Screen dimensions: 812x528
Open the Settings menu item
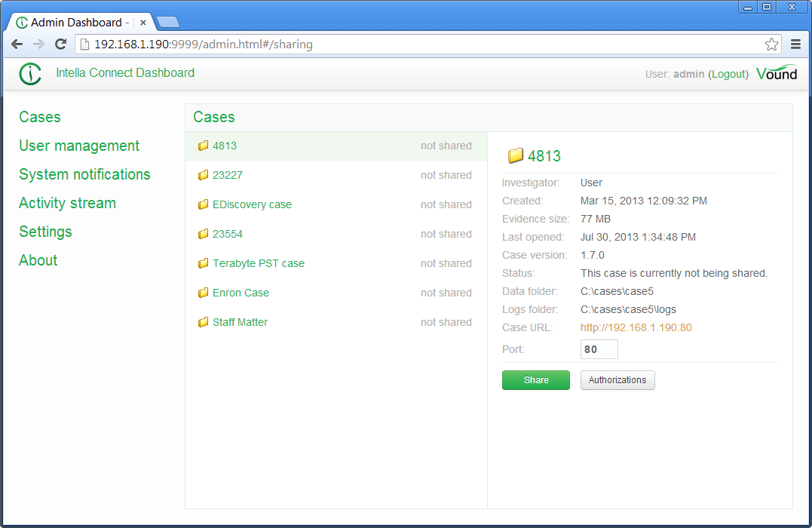[x=45, y=232]
